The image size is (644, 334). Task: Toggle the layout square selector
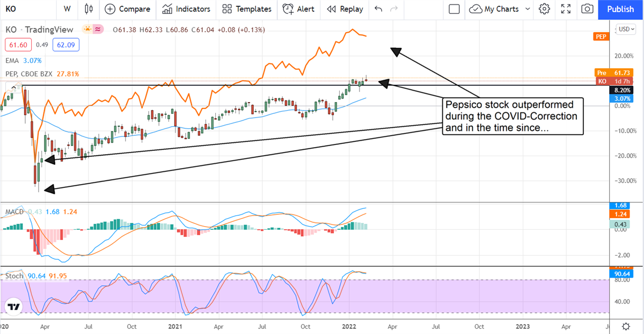pyautogui.click(x=454, y=9)
